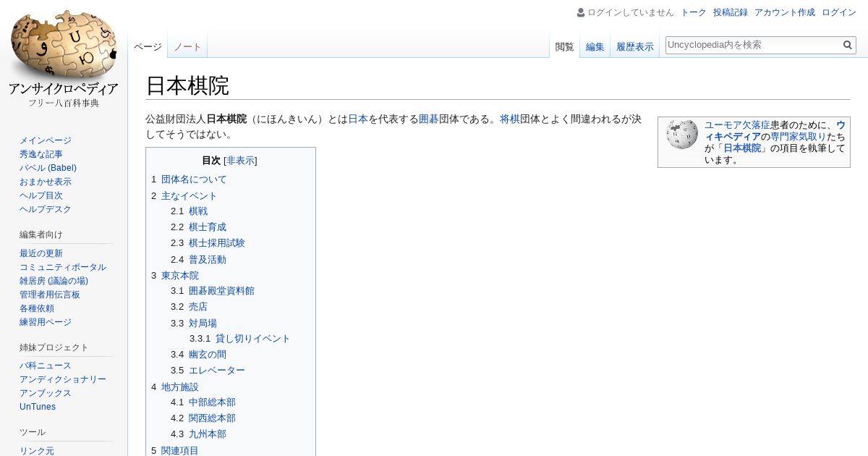Click the Wikipedia globe icon in notice box

coord(682,135)
